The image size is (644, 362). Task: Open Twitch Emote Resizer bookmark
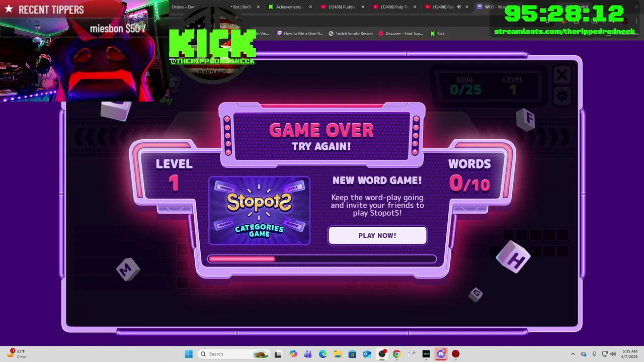351,33
